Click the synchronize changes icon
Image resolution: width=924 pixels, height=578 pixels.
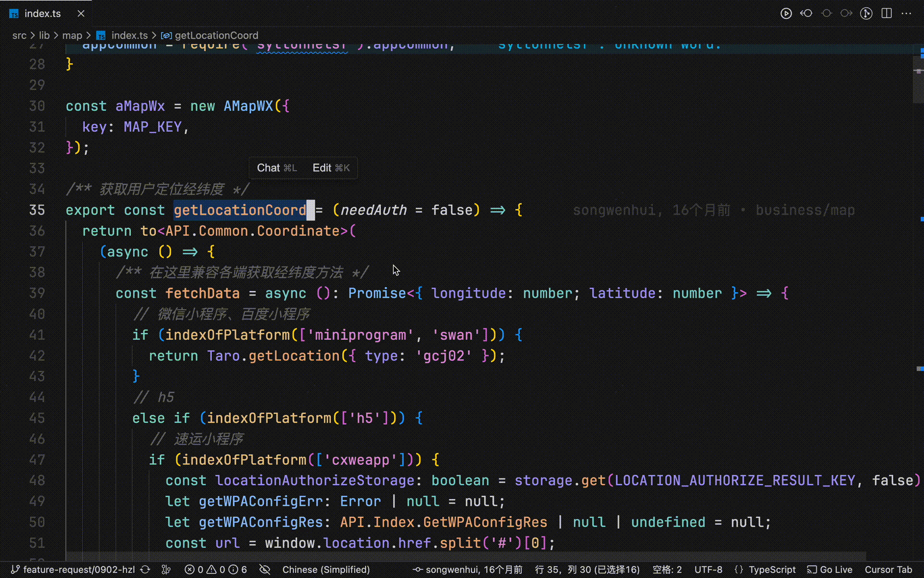[x=145, y=570]
